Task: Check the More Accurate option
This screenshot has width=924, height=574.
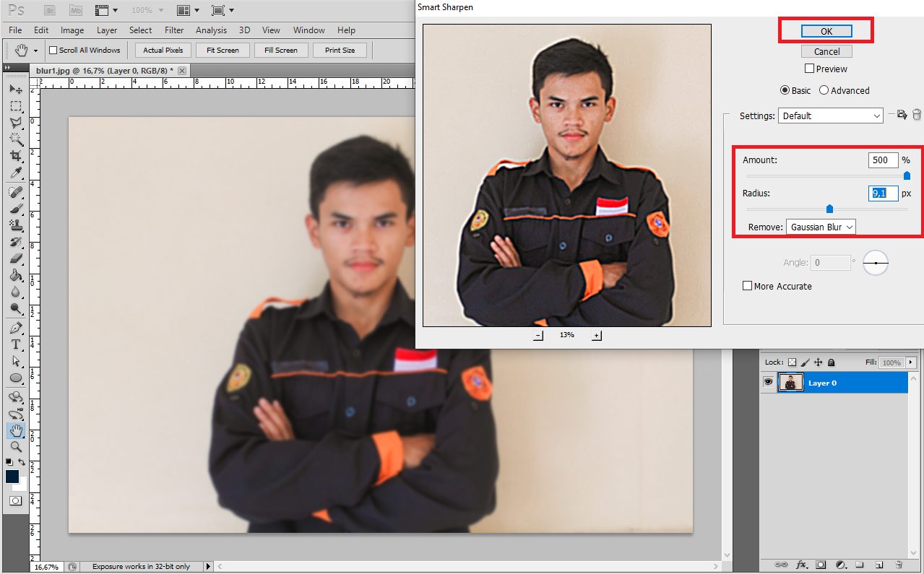Action: pyautogui.click(x=748, y=286)
